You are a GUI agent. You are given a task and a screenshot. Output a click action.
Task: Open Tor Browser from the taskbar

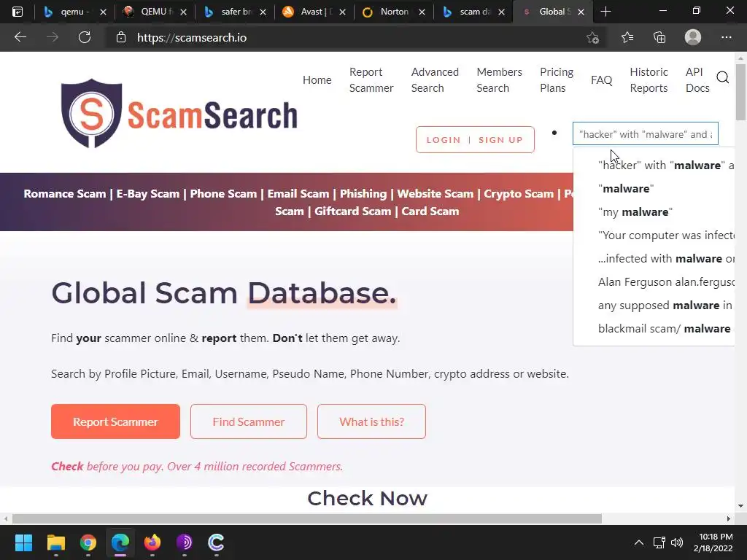(x=184, y=542)
